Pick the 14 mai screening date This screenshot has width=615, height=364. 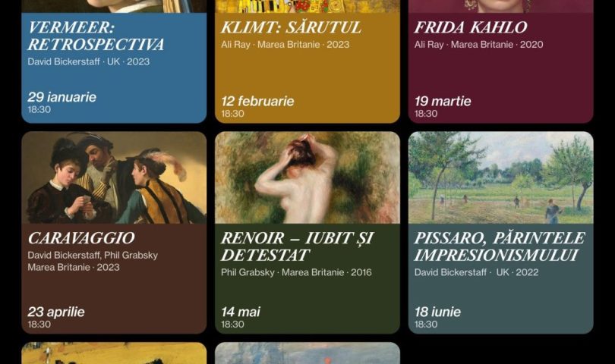click(x=241, y=312)
